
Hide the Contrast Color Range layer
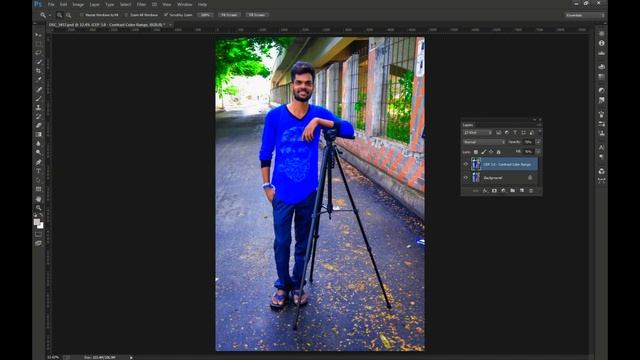[x=466, y=164]
